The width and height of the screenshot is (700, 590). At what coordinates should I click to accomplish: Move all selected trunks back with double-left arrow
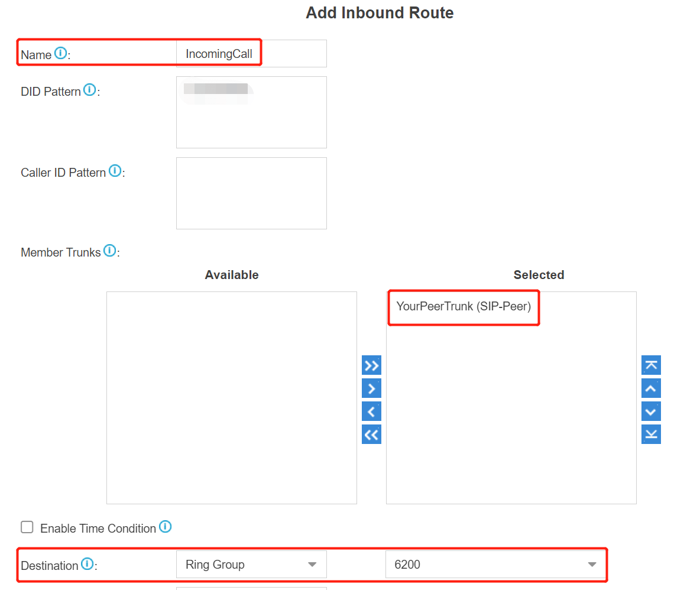[x=371, y=434]
